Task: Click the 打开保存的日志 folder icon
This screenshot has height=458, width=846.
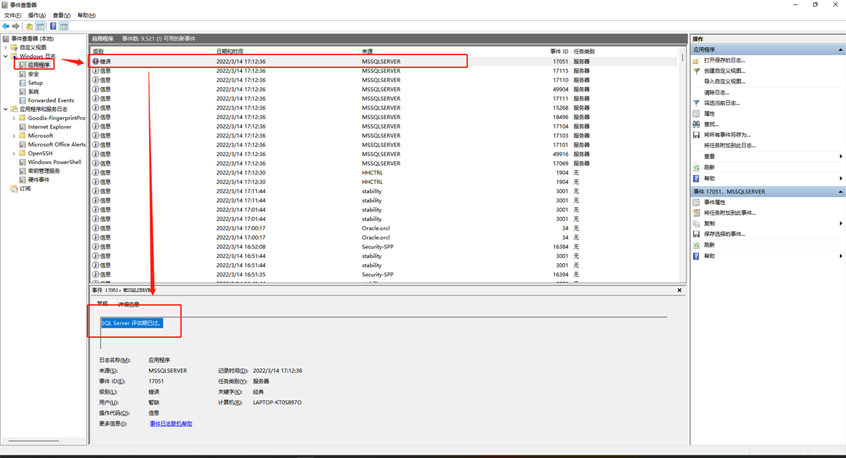Action: 697,60
